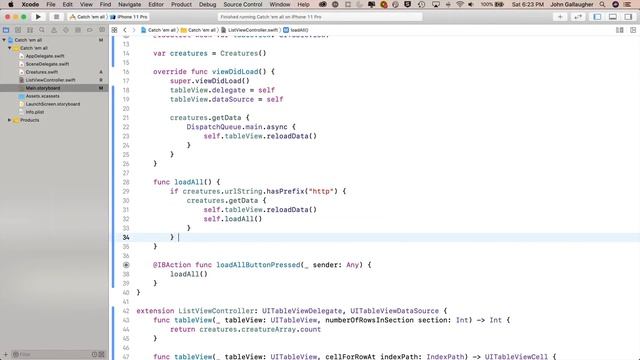Open AppDelegate.swift in navigator
Viewport: 640px width, 360px height.
coord(45,56)
